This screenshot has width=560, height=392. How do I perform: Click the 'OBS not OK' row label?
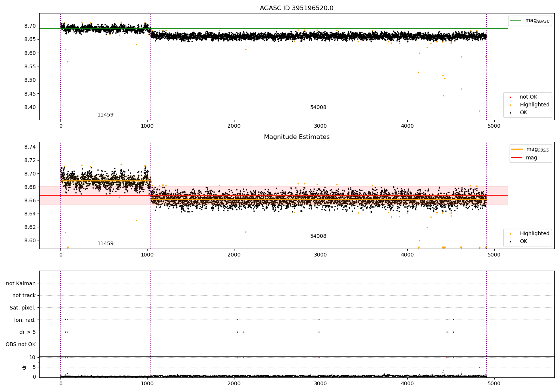pyautogui.click(x=21, y=344)
